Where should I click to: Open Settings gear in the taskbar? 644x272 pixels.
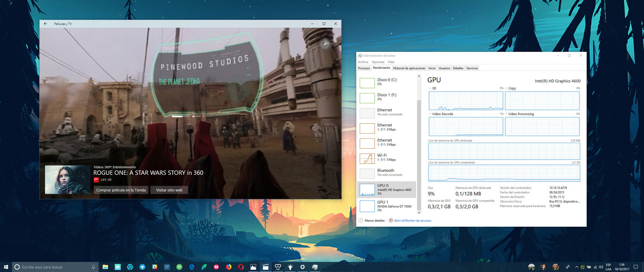coord(303,267)
